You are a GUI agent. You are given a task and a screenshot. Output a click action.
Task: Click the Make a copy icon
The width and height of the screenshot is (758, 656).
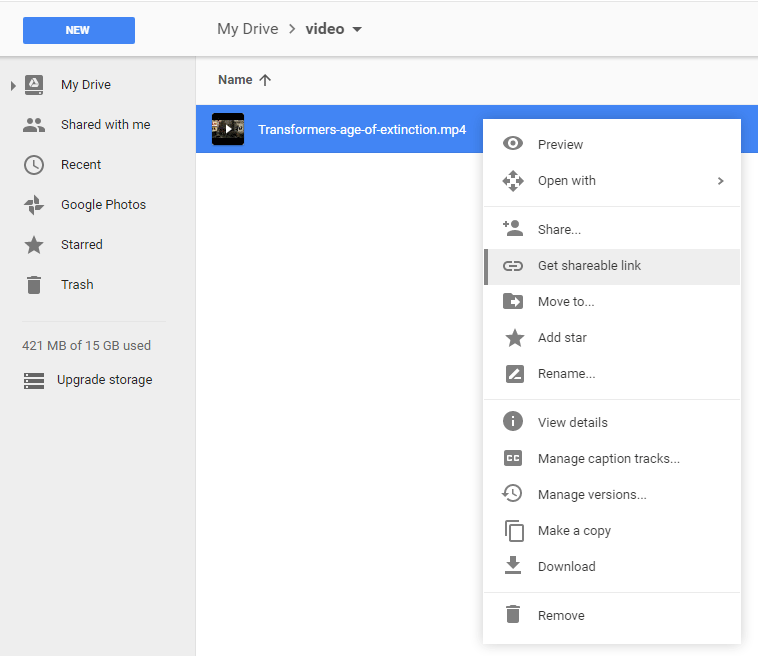click(514, 531)
